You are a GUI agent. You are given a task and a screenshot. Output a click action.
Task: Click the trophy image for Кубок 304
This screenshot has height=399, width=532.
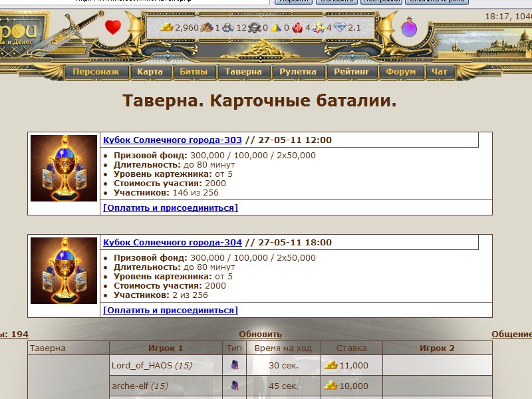[64, 271]
